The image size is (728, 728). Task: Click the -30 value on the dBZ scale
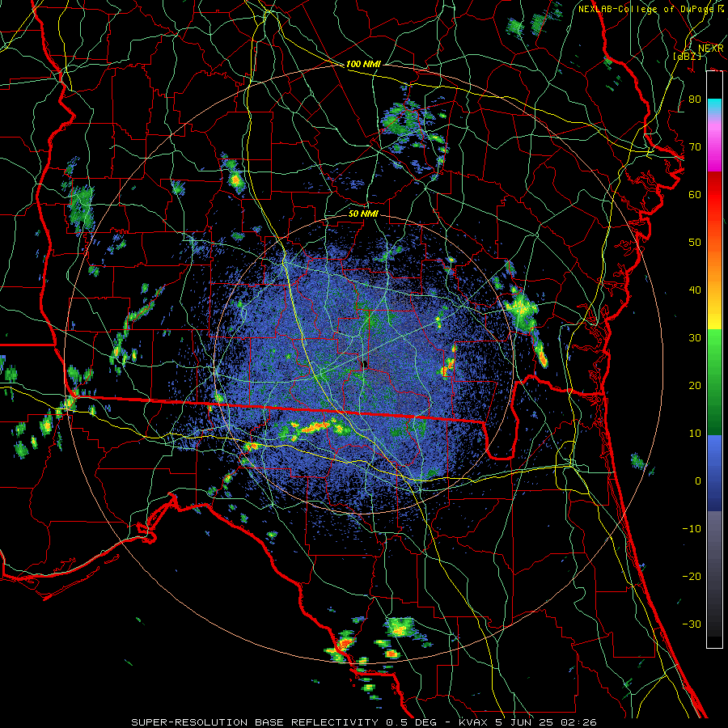pyautogui.click(x=692, y=624)
